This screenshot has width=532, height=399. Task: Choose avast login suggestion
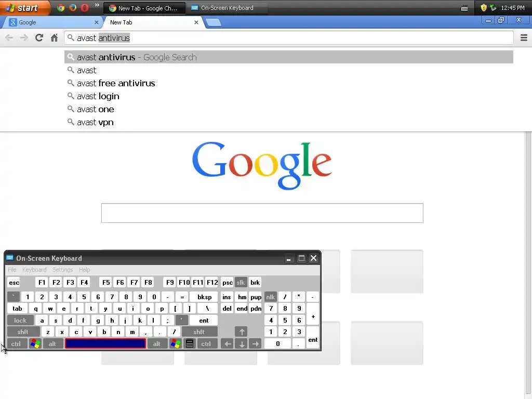pos(288,96)
